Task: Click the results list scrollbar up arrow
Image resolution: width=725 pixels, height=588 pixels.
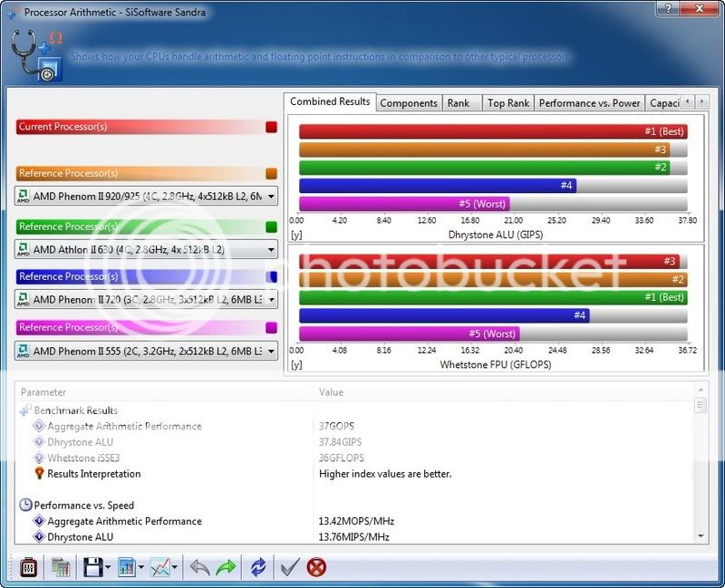Action: pyautogui.click(x=701, y=390)
